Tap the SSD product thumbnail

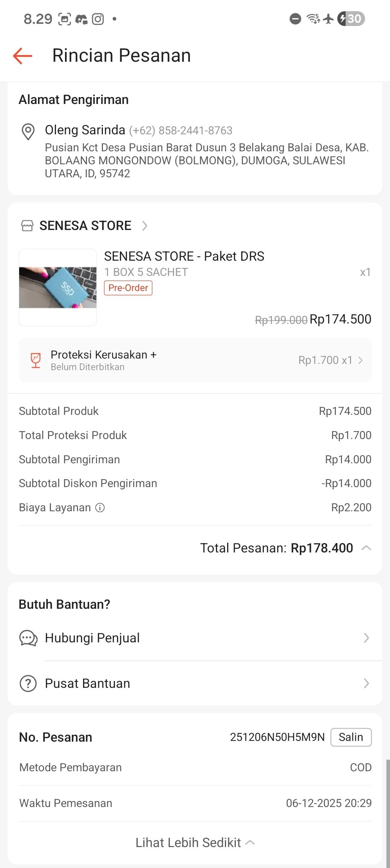(x=58, y=287)
